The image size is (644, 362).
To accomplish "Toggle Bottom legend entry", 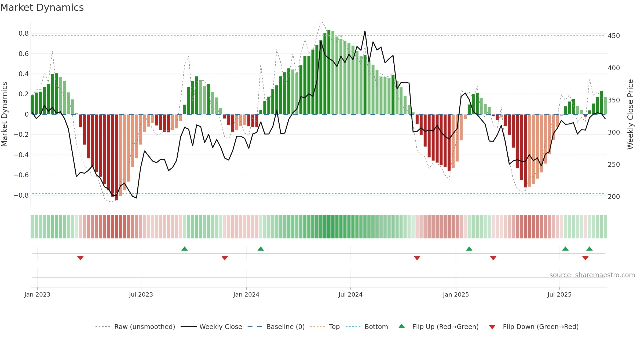I will [367, 327].
